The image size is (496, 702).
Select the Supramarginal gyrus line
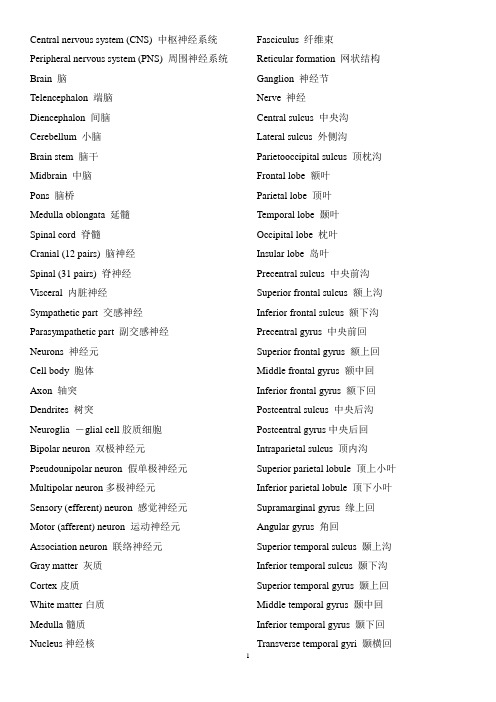point(316,508)
